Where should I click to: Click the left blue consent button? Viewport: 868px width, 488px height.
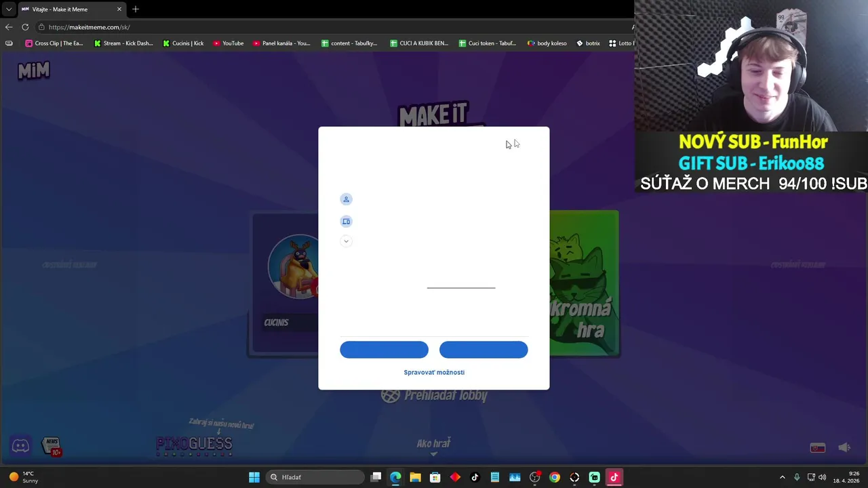pyautogui.click(x=384, y=350)
